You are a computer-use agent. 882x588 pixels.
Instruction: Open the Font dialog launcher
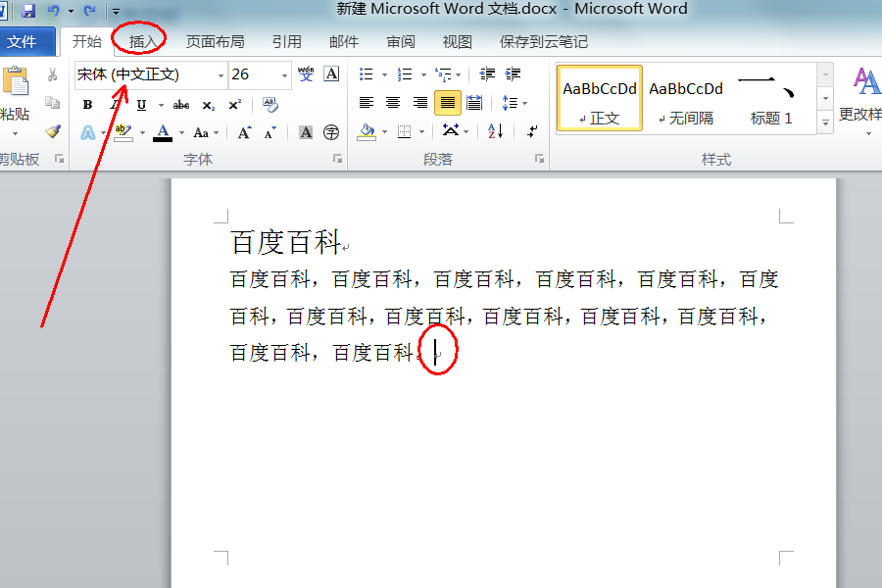click(x=337, y=159)
